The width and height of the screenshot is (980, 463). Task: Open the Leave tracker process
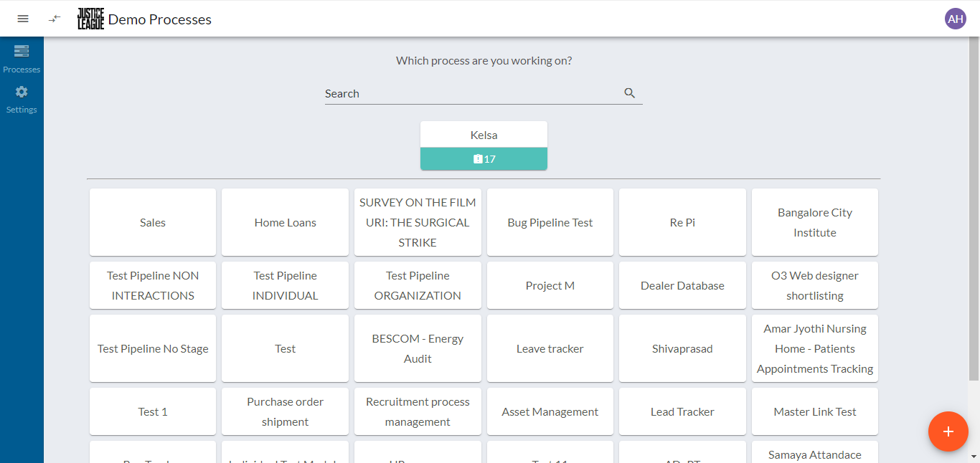(x=550, y=348)
